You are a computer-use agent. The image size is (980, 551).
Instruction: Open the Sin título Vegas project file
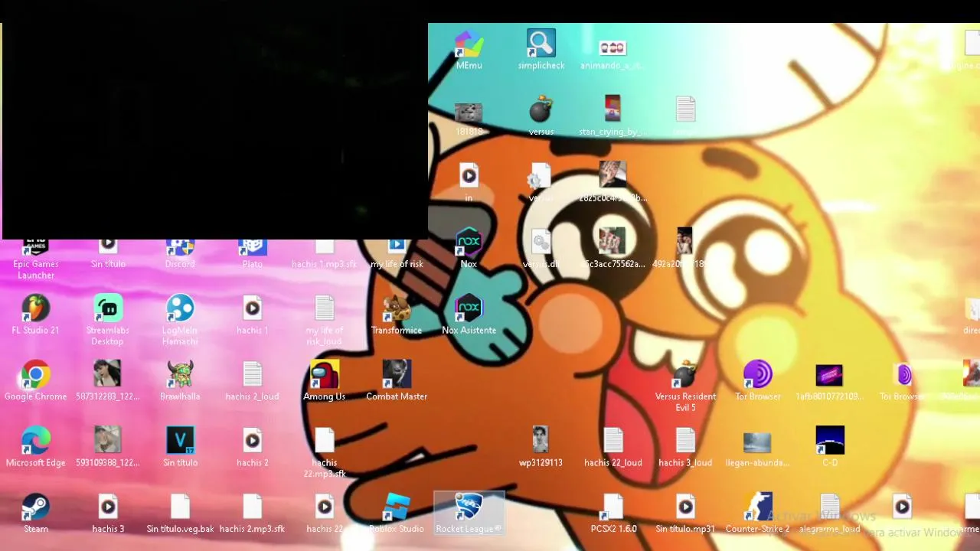click(180, 446)
